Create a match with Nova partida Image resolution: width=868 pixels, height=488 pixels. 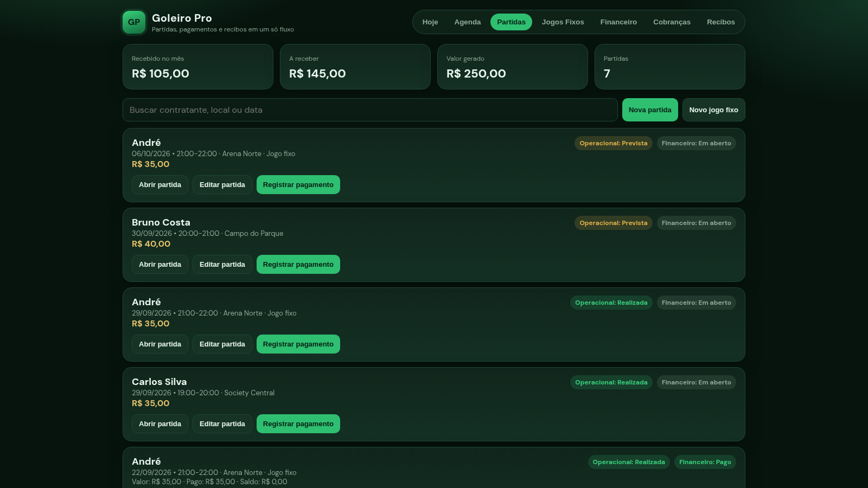650,110
